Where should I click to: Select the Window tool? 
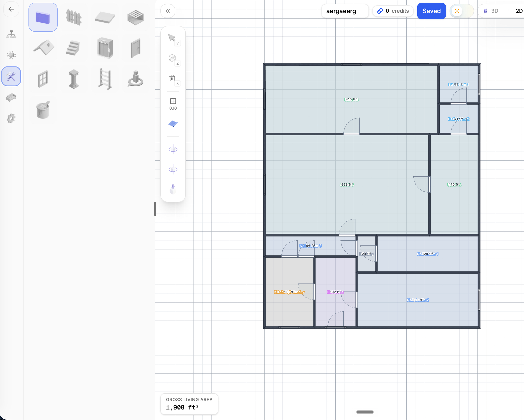43,79
